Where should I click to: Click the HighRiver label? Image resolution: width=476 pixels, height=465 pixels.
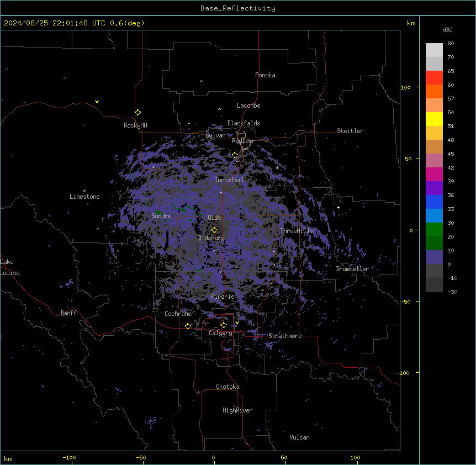(x=237, y=410)
